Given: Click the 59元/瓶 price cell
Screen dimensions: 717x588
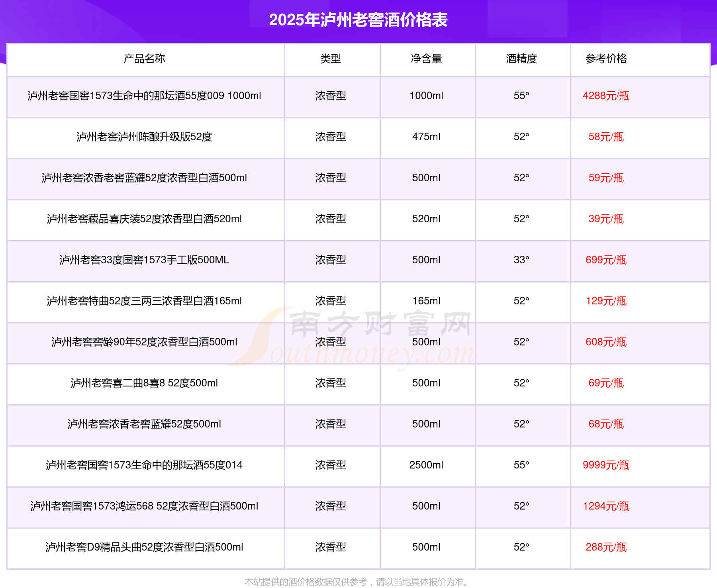Looking at the screenshot, I should [x=606, y=178].
